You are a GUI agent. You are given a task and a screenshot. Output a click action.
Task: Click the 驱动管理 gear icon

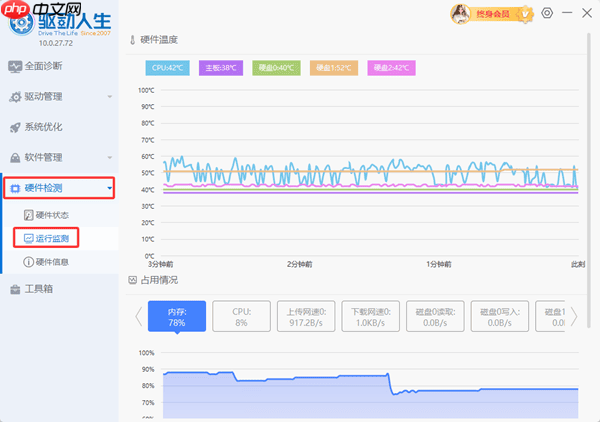15,97
